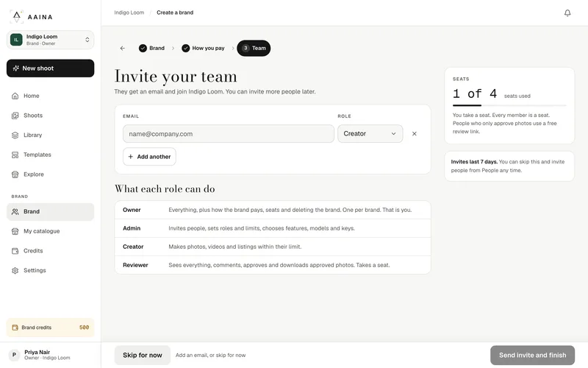588x368 pixels.
Task: Open Settings in the sidebar
Action: pos(50,270)
